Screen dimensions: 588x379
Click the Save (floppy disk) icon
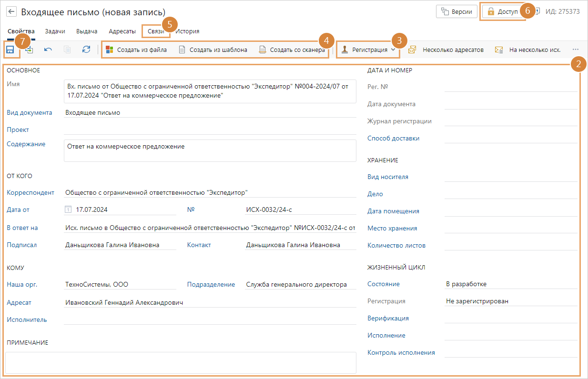click(x=10, y=50)
